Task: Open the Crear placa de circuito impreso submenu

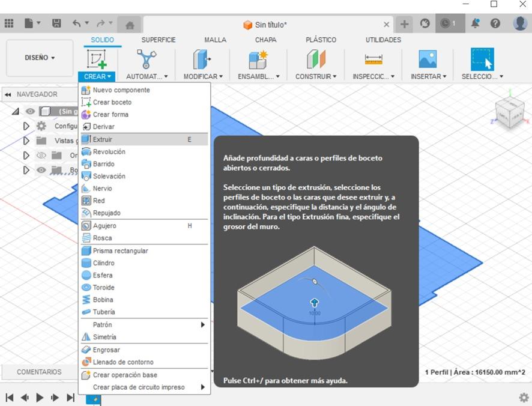Action: coord(144,387)
